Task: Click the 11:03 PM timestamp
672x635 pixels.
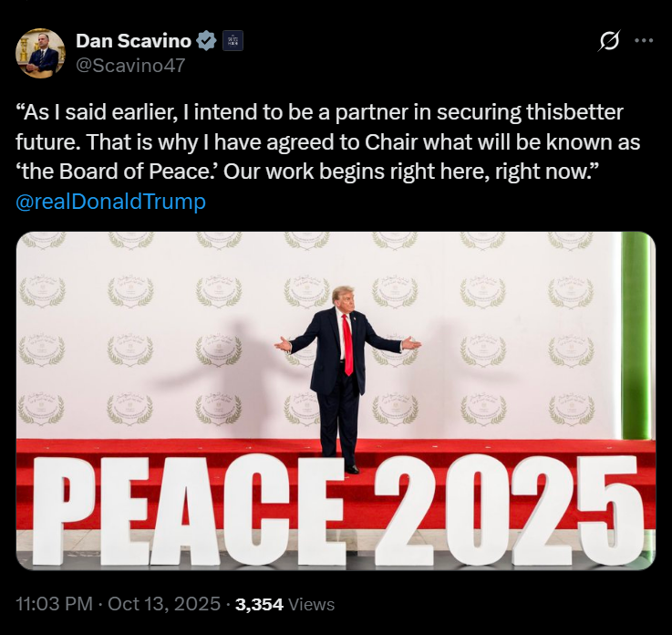Action: (x=54, y=604)
